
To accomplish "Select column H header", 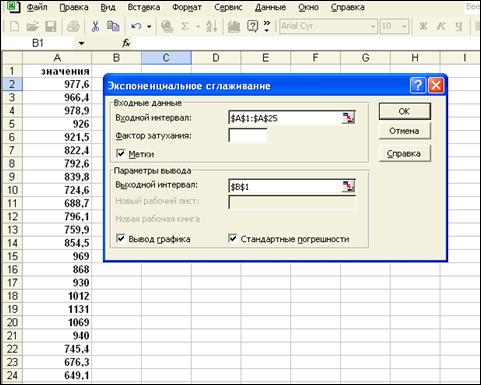I will coord(415,58).
